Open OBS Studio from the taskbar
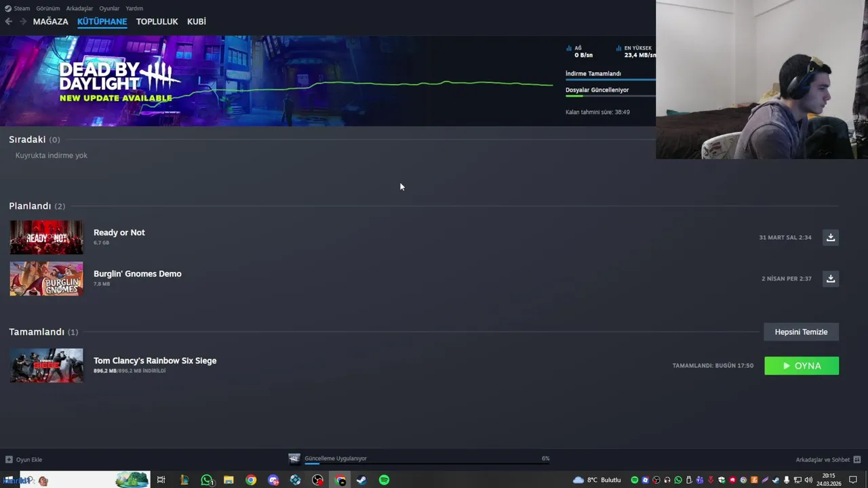 click(x=318, y=480)
